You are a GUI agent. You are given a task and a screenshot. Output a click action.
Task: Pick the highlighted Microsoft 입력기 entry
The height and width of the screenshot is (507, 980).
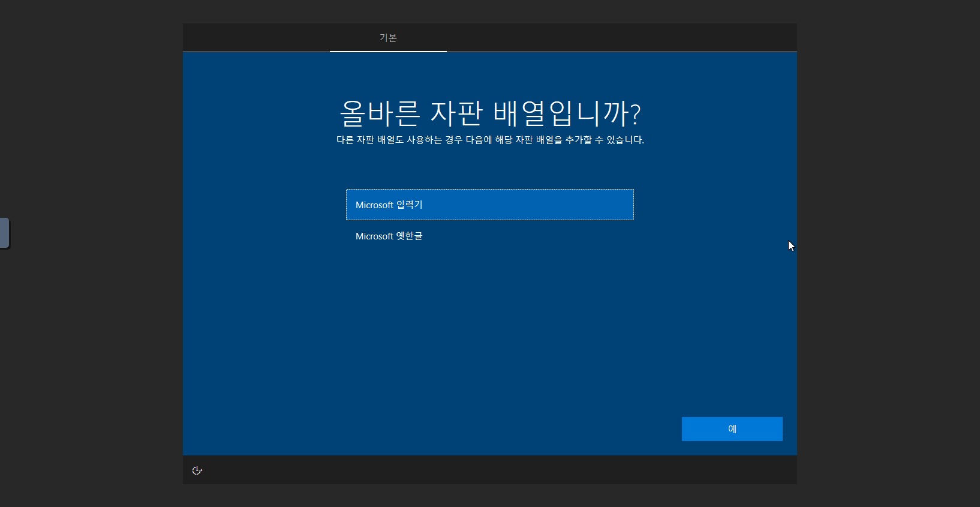[489, 205]
